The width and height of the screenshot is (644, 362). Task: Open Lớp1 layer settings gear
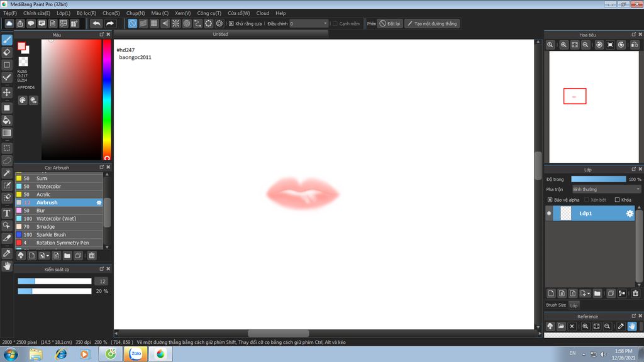click(630, 214)
